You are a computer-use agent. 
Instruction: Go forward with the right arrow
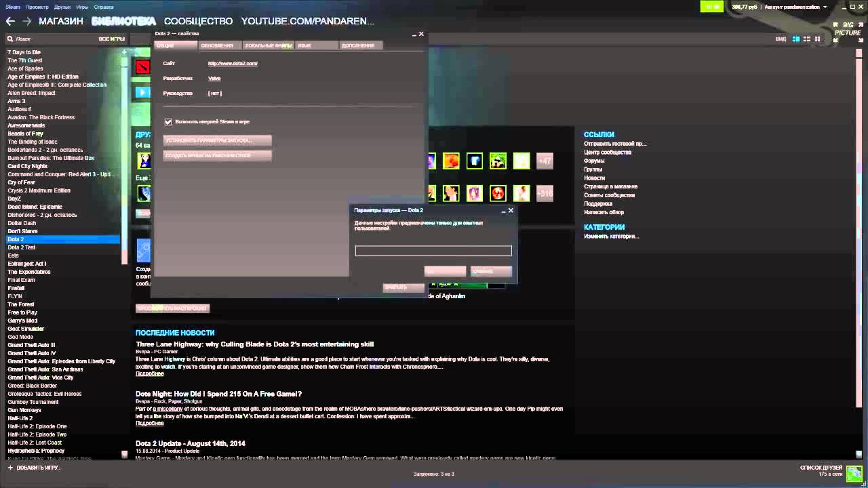pyautogui.click(x=26, y=21)
